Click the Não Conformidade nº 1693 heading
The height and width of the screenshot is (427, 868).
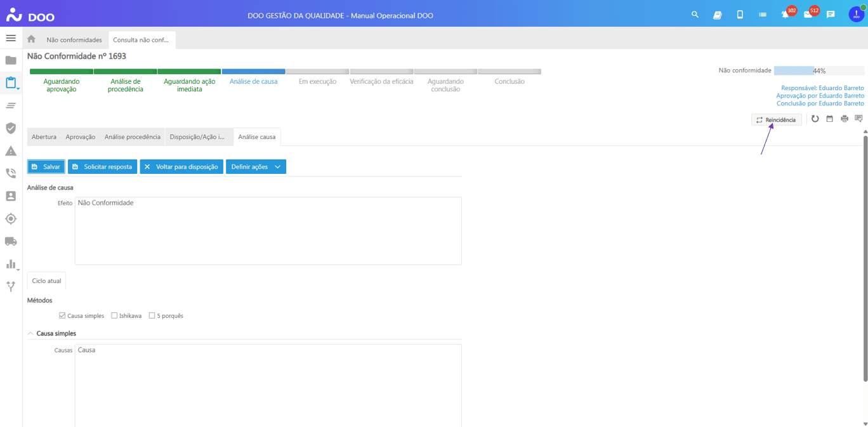(x=77, y=56)
